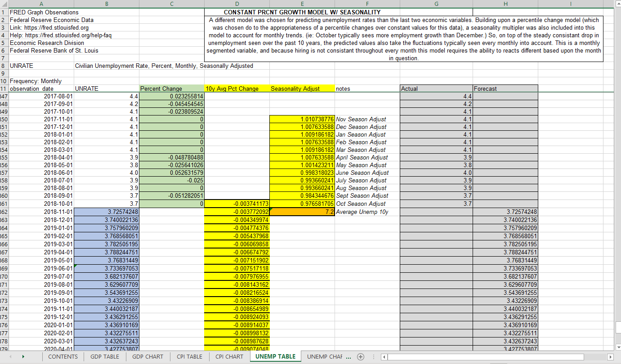Select row header 350

pos(4,119)
